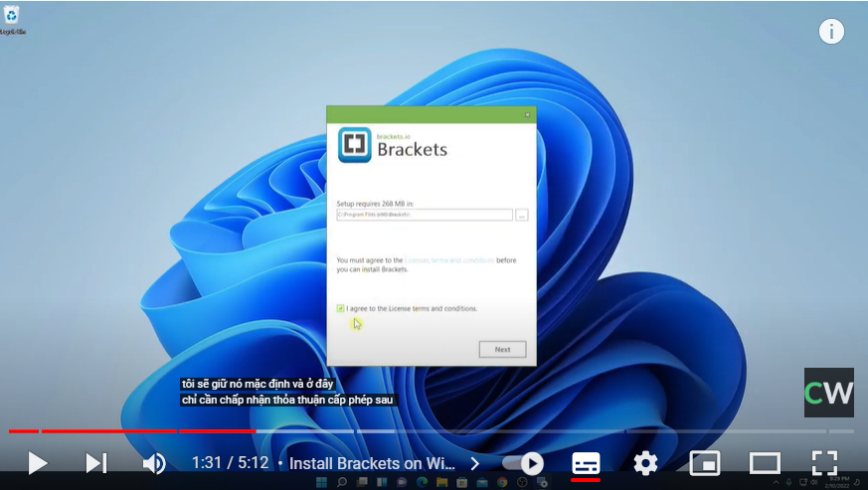Mute the video volume
This screenshot has height=490, width=868.
click(154, 463)
